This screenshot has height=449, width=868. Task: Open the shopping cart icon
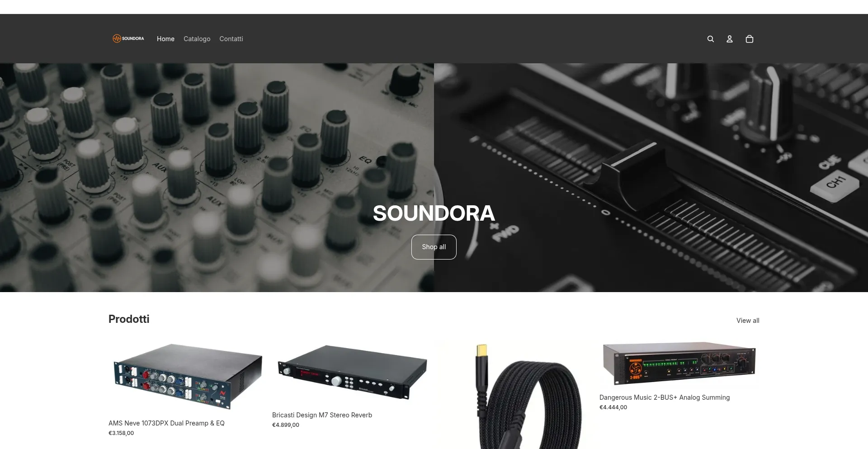(x=749, y=39)
